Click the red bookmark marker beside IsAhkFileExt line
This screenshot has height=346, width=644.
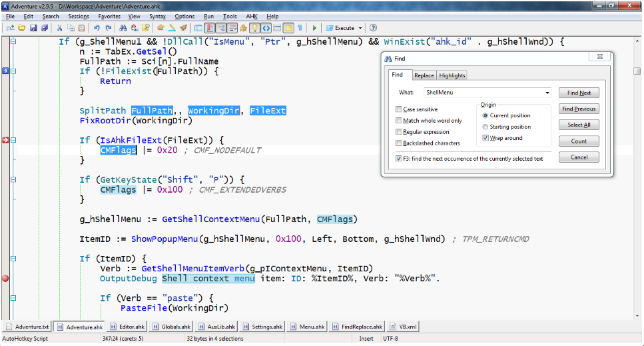point(5,140)
